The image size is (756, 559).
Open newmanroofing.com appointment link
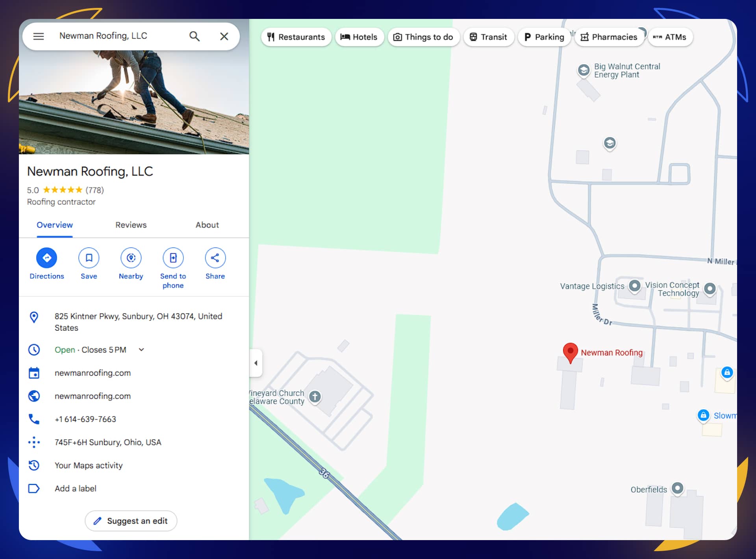(x=93, y=373)
